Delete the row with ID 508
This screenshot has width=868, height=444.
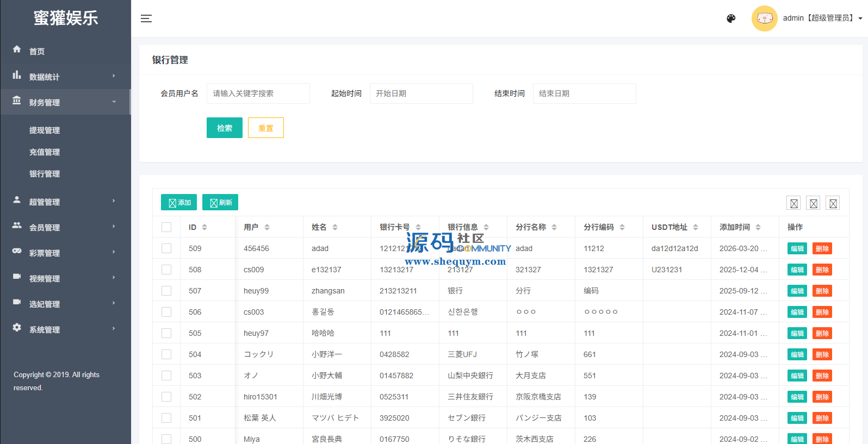822,270
